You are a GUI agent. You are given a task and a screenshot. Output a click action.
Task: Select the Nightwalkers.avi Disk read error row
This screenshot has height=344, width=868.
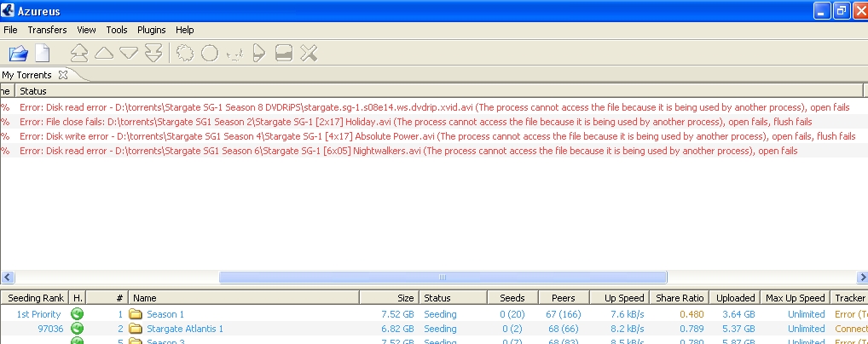434,151
